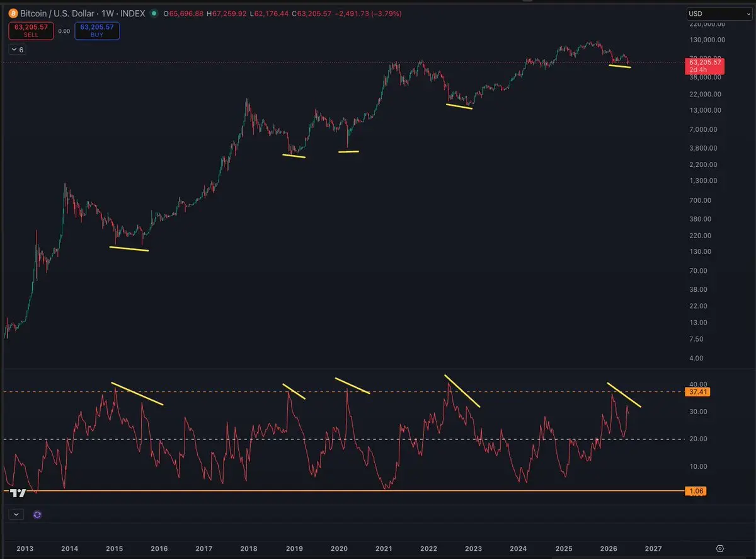Click the 380.00 price scale label
This screenshot has height=559, width=756.
point(701,219)
